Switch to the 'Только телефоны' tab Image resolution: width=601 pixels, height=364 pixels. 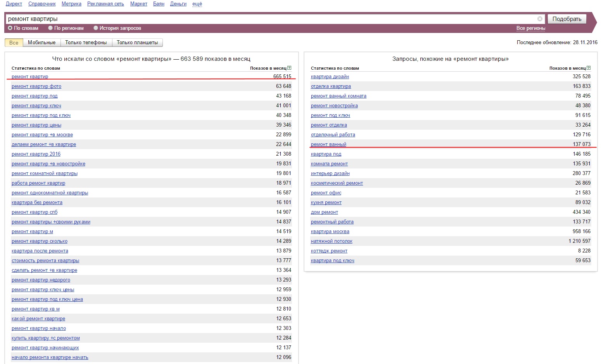coord(86,43)
